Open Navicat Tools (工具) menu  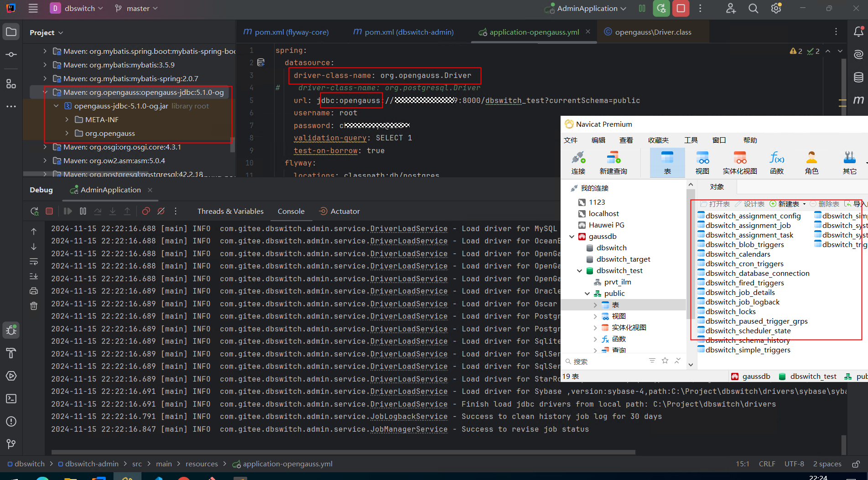click(691, 140)
